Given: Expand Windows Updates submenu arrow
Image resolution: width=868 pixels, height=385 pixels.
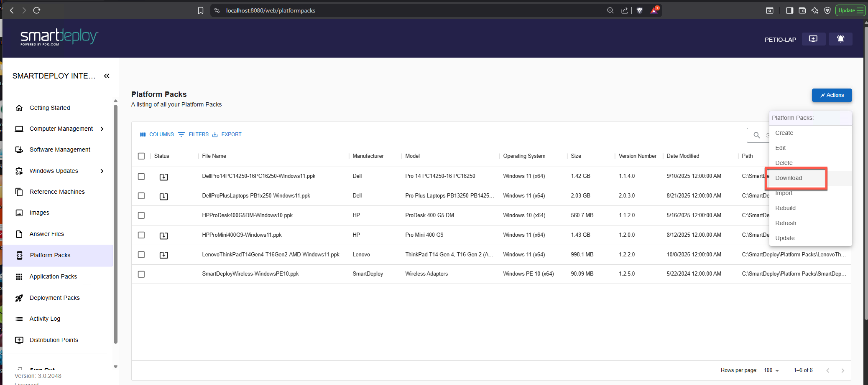Looking at the screenshot, I should (x=102, y=171).
